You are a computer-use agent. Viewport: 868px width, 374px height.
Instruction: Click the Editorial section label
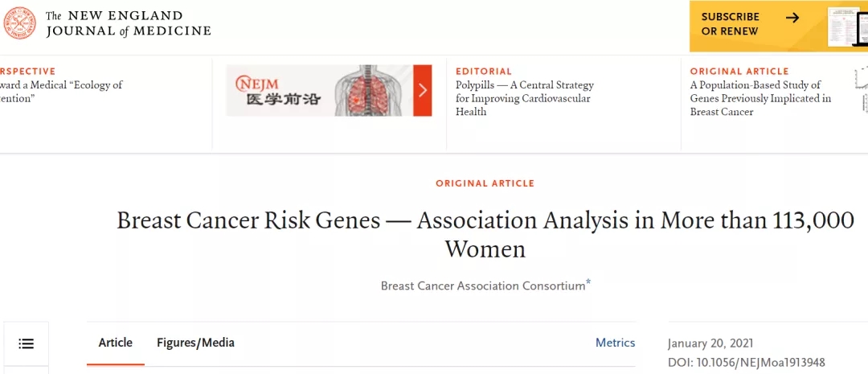point(484,72)
